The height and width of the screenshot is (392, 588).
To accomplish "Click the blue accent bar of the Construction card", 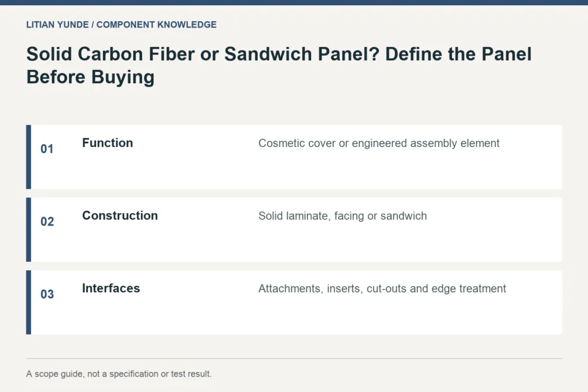I will click(x=29, y=230).
